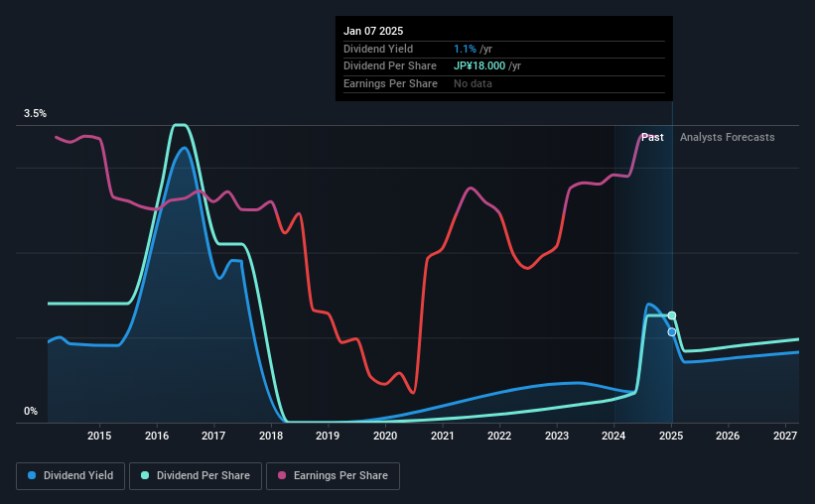Click the 2018 x-axis year label
Image resolution: width=815 pixels, height=504 pixels.
coord(271,436)
